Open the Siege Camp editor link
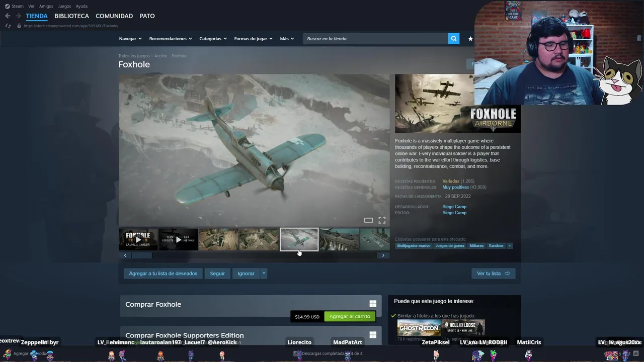The height and width of the screenshot is (362, 644). pyautogui.click(x=454, y=213)
